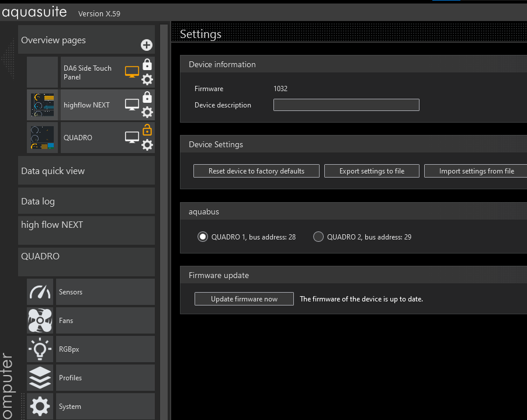527x420 pixels.
Task: Open the Profiles layers icon
Action: click(x=40, y=377)
